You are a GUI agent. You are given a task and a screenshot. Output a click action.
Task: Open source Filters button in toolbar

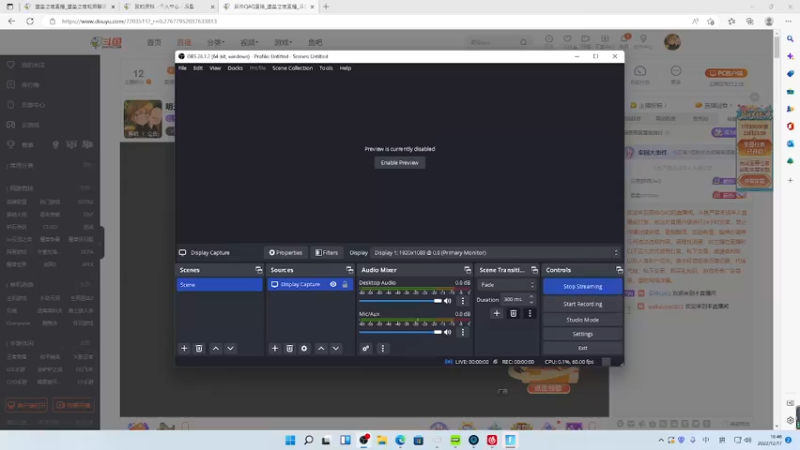(327, 253)
